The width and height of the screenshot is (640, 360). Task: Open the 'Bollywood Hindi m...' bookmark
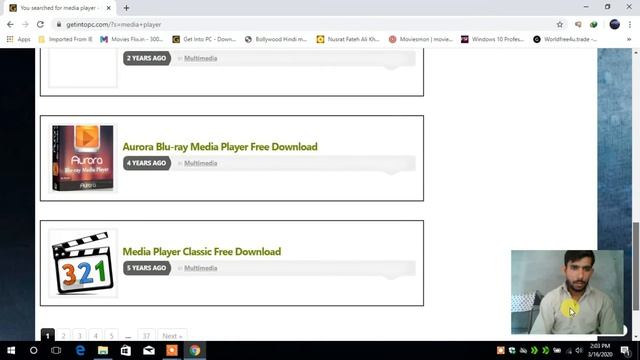276,39
